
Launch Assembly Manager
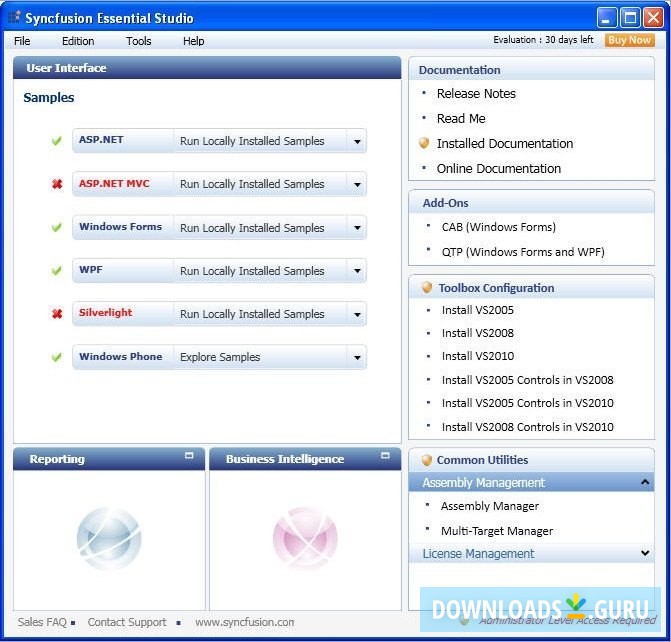click(x=490, y=506)
